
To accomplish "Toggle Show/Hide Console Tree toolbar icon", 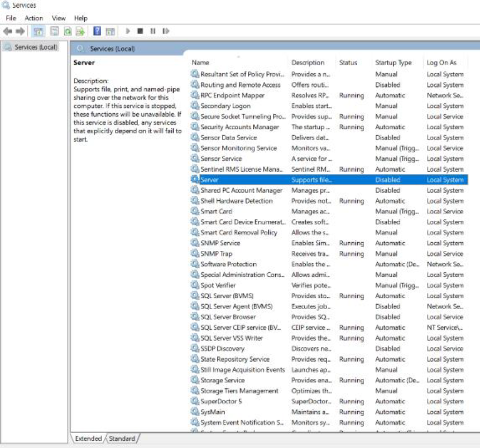I will 39,31.
